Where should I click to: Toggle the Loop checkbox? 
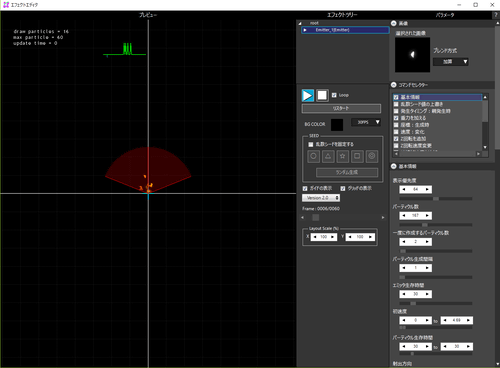[334, 95]
